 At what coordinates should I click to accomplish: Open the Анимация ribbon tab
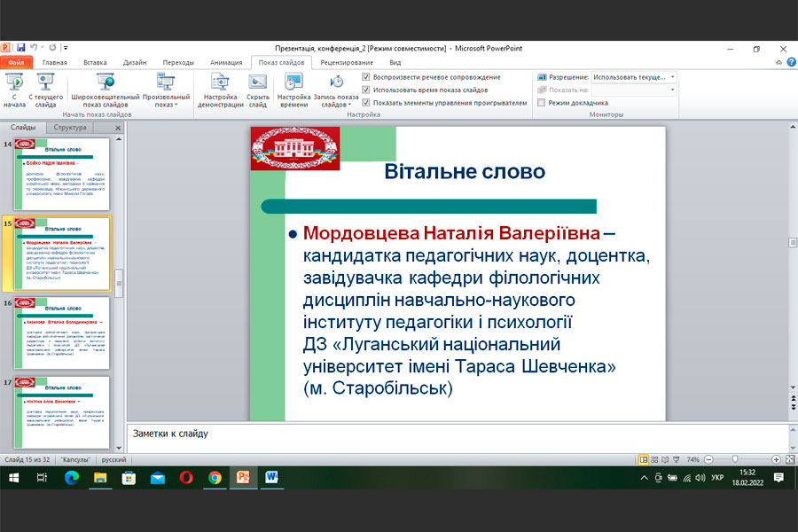click(x=226, y=63)
